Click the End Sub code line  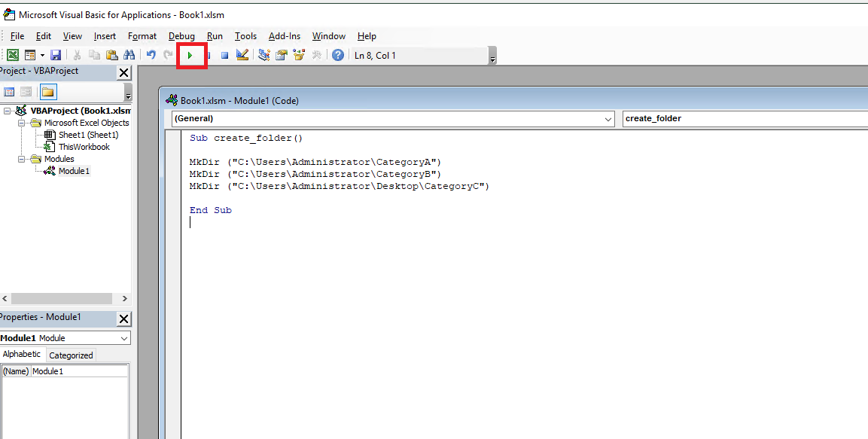click(x=210, y=210)
